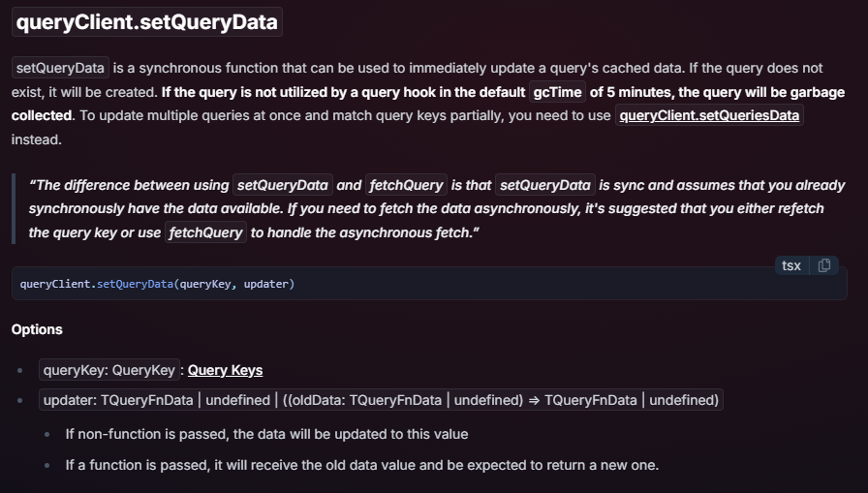This screenshot has height=493, width=868.
Task: Click blue setQueryData method in code block
Action: coord(135,284)
